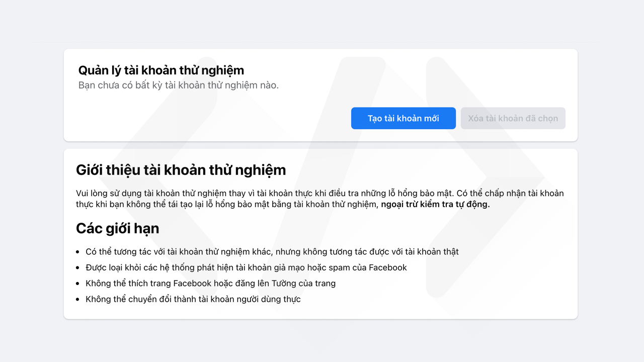The width and height of the screenshot is (644, 362).
Task: Click the first bullet point marker
Action: [78, 251]
